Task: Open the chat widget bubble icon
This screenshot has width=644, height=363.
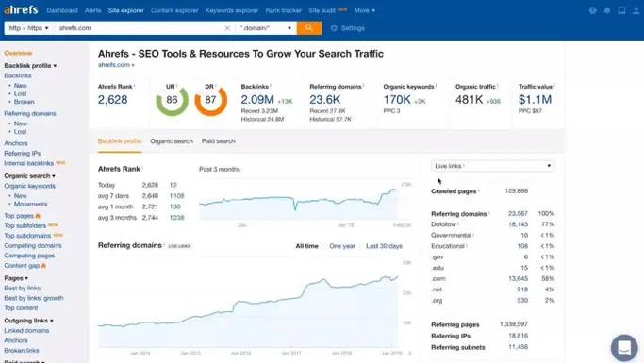Action: [x=624, y=348]
